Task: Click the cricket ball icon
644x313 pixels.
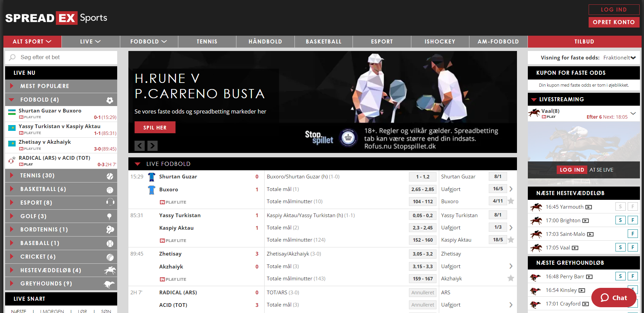Action: point(110,257)
